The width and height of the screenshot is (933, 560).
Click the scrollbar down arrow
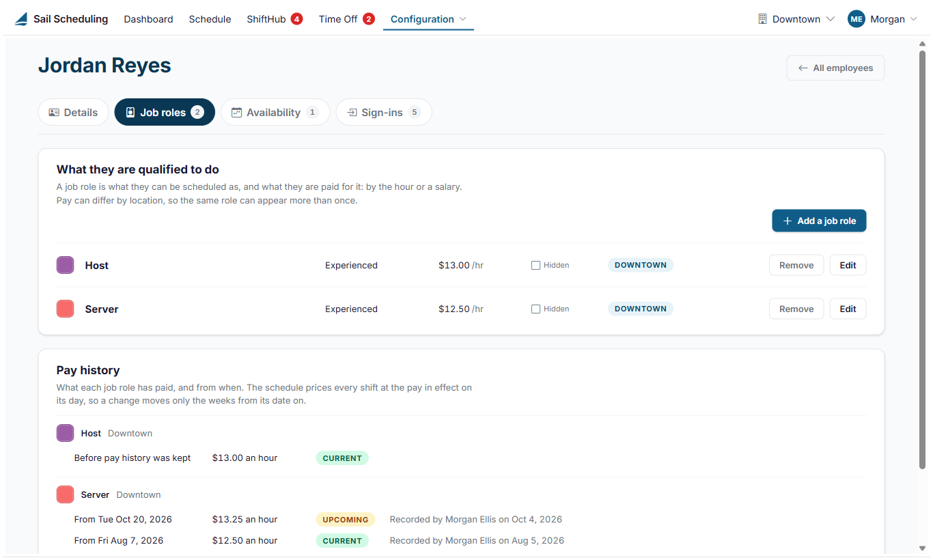[922, 548]
